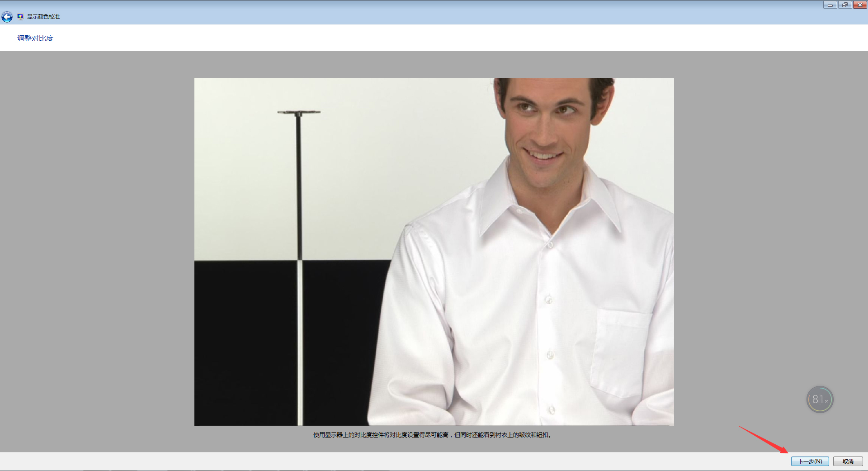
Task: Restore down the calibration window
Action: (844, 5)
